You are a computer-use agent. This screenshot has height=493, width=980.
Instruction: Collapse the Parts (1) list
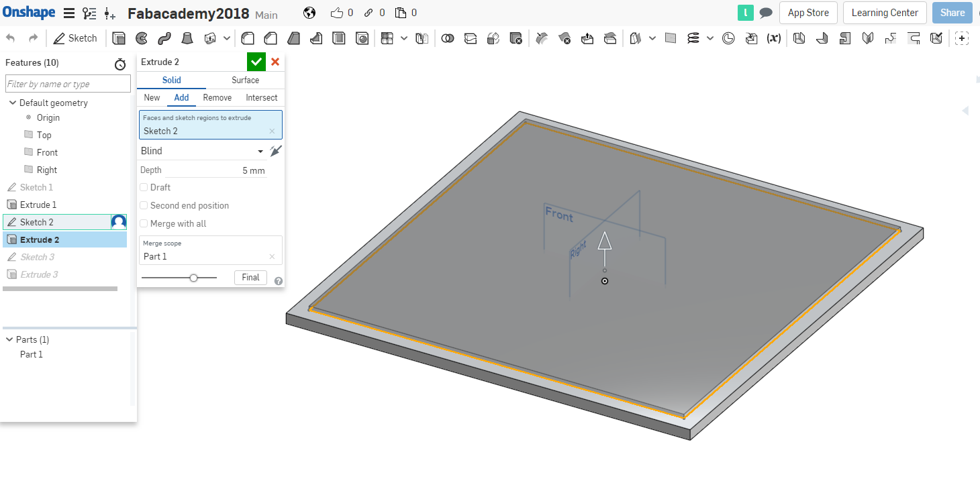[9, 339]
